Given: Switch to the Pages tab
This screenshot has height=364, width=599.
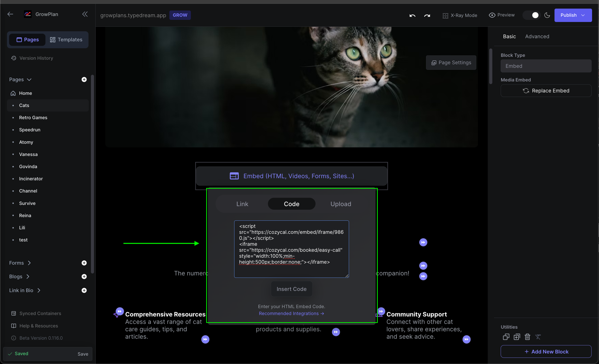Looking at the screenshot, I should tap(27, 40).
